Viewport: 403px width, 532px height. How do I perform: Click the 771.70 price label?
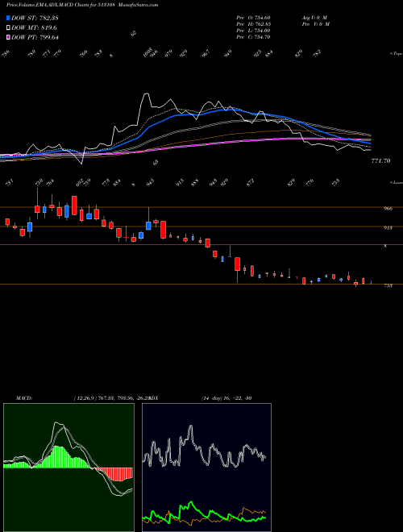[x=380, y=161]
